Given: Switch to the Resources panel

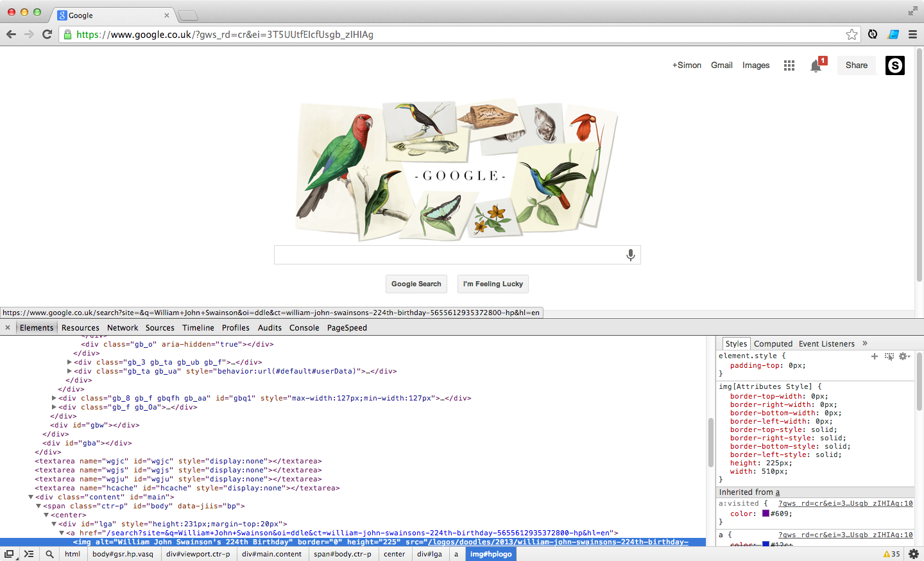Looking at the screenshot, I should point(80,327).
